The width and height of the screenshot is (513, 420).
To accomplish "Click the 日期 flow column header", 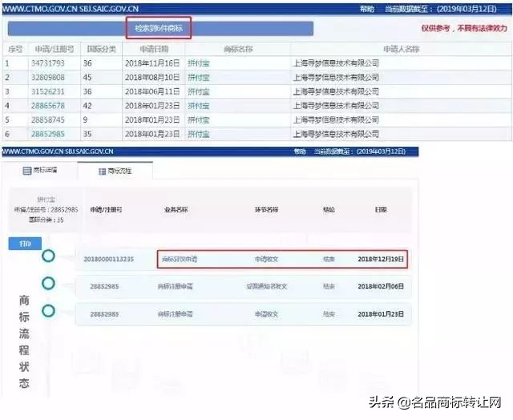I will 381,210.
